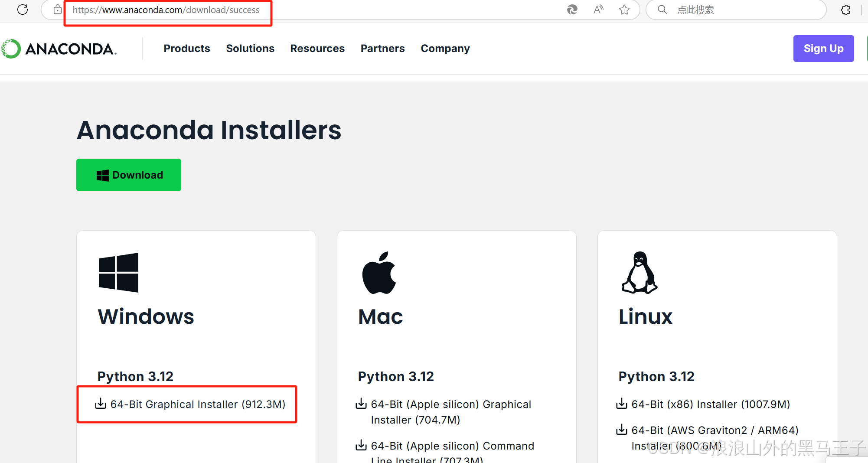This screenshot has width=868, height=463.
Task: Click Python 3.12 label in Linux card
Action: pos(656,376)
